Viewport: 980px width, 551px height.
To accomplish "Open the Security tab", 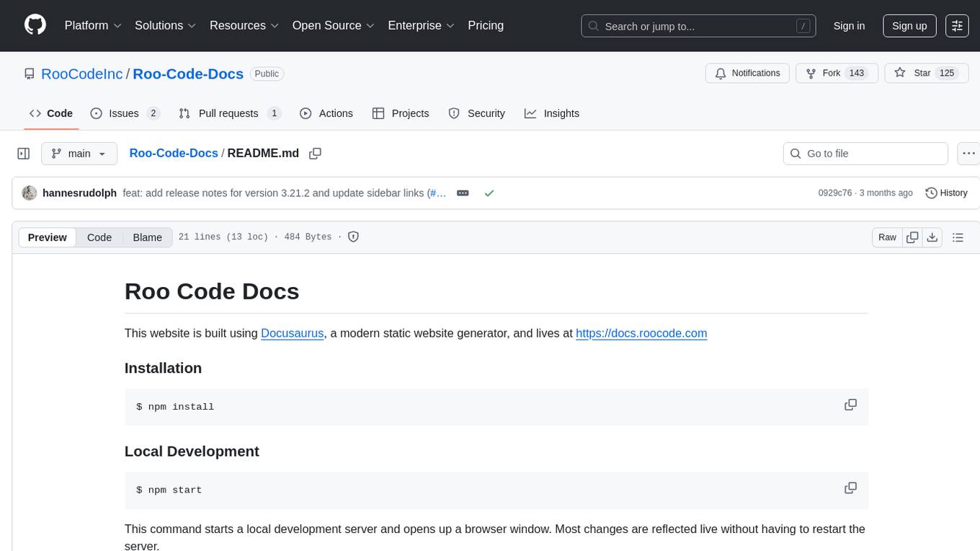I will [477, 113].
